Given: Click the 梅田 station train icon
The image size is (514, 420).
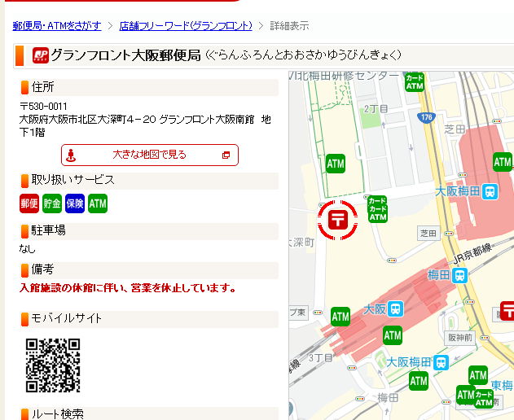Looking at the screenshot, I should point(459,275).
